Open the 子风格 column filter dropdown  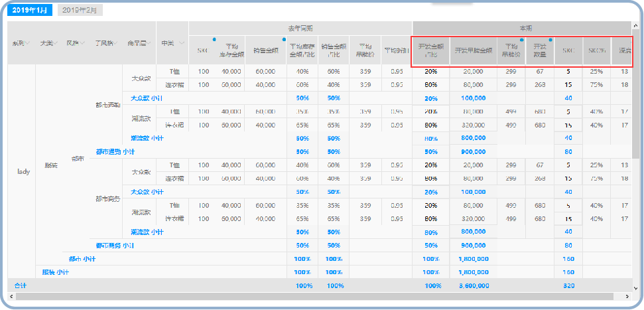pos(115,42)
